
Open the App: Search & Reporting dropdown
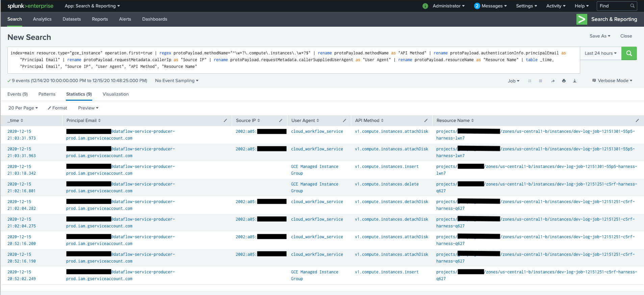click(92, 6)
